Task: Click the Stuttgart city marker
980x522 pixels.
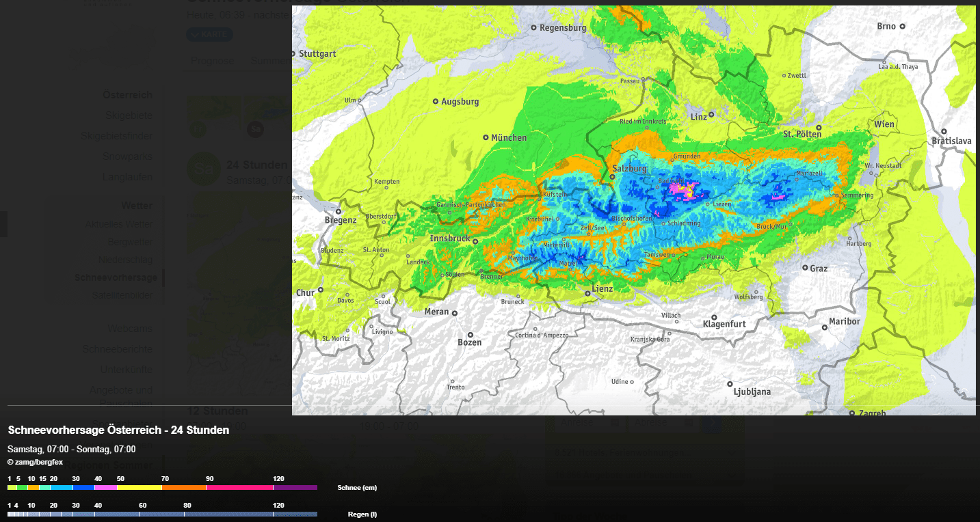Action: coord(293,53)
